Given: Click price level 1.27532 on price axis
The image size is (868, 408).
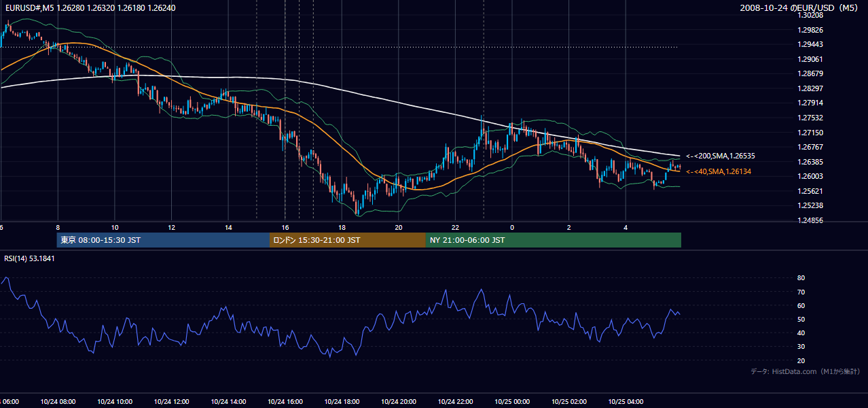Looking at the screenshot, I should (x=810, y=118).
